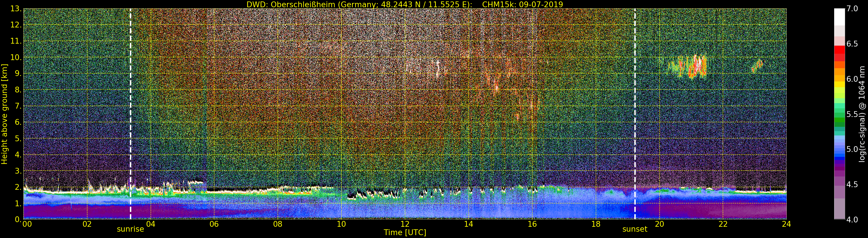Image resolution: width=868 pixels, height=238 pixels.
Task: Click the red colorbar segment near 6.5
Action: click(839, 50)
